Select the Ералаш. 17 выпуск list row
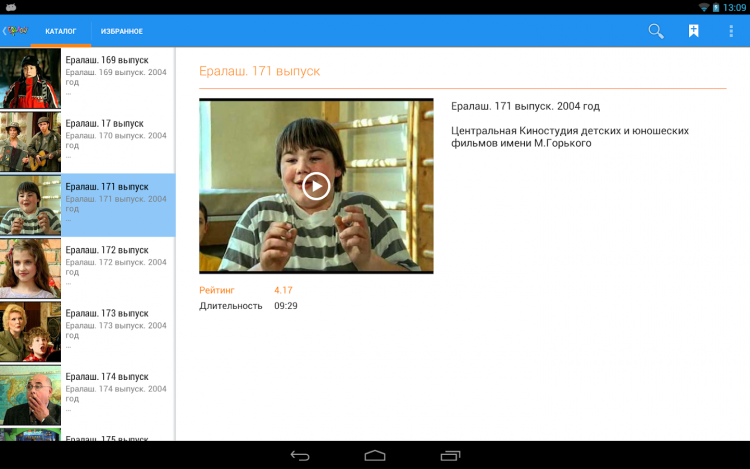 coord(88,142)
